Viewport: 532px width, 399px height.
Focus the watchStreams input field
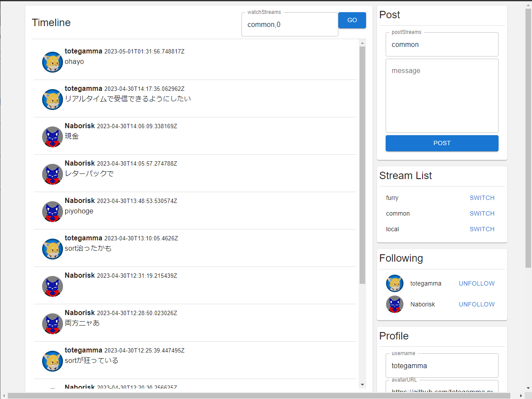coord(289,25)
